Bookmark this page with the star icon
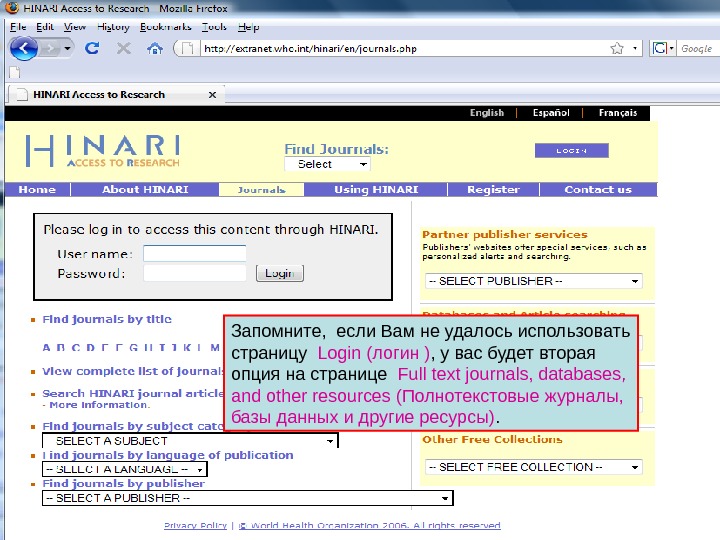This screenshot has width=720, height=540. (x=617, y=48)
